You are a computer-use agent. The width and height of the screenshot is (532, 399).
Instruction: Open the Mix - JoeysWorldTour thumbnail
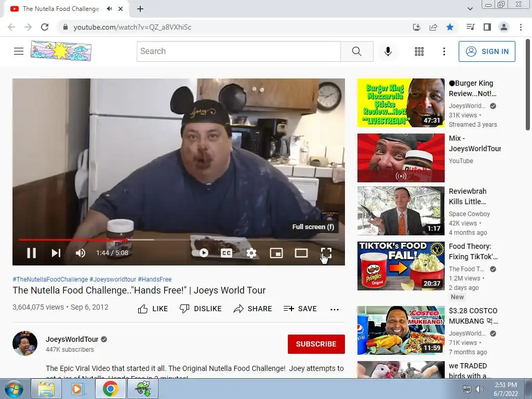click(x=401, y=158)
